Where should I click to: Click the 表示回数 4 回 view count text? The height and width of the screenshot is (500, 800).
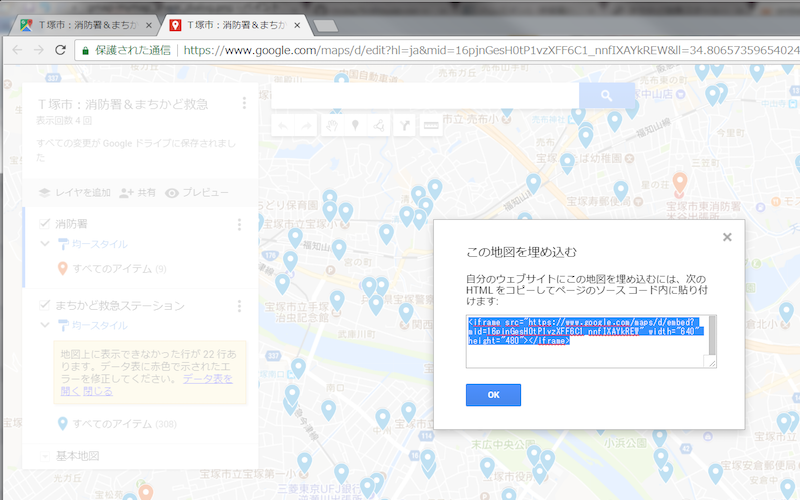coord(64,121)
